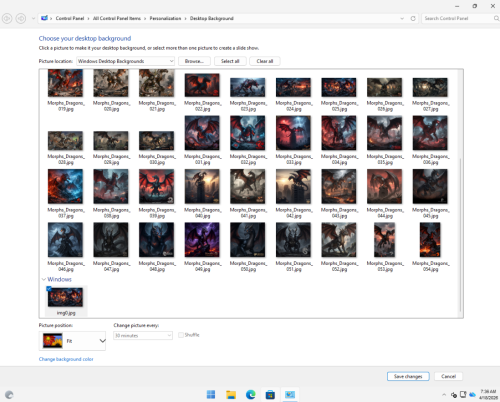Click the picture list vertical scrollbar
500x402 pixels.
pos(461,233)
